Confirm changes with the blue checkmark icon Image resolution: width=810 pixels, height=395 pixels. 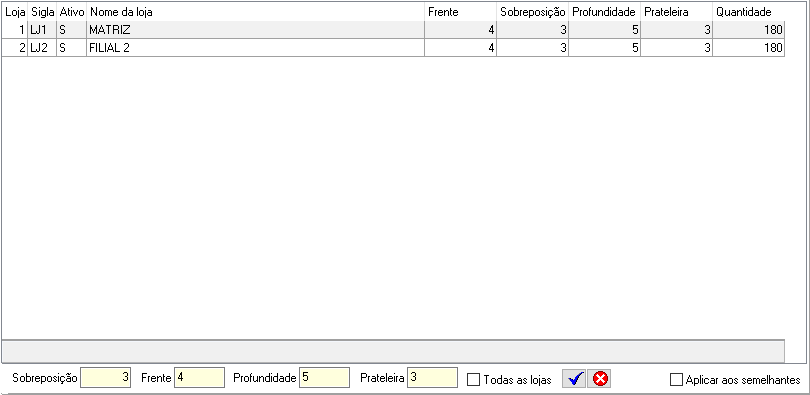coord(574,380)
